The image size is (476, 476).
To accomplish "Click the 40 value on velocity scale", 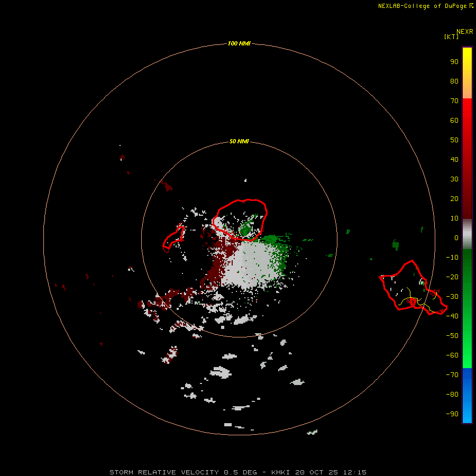I will tap(454, 159).
